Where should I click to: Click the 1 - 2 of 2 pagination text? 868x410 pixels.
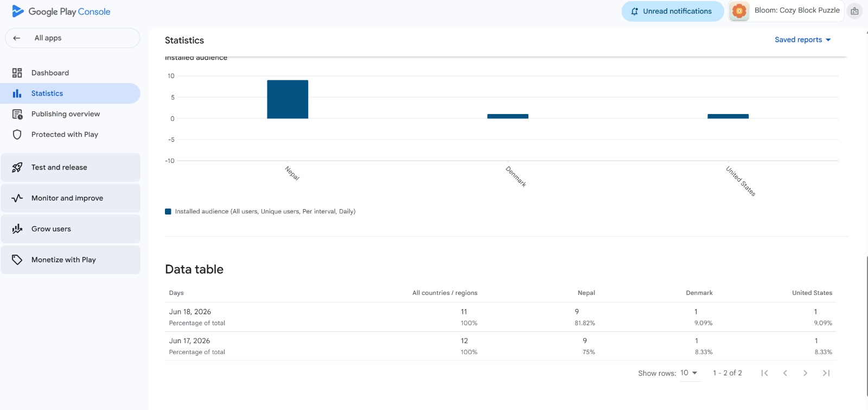727,373
